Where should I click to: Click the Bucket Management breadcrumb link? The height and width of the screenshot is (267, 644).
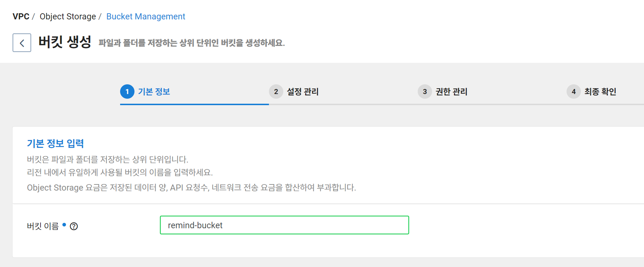(146, 16)
